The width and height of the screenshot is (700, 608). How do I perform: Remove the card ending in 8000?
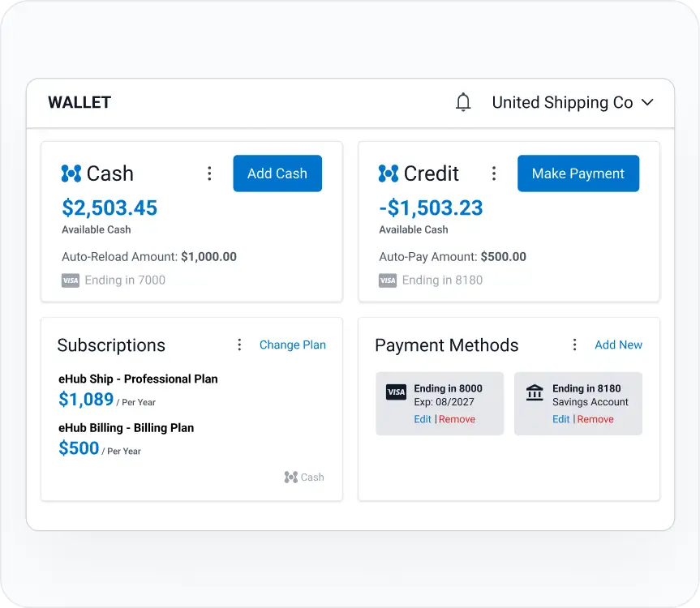coord(457,419)
